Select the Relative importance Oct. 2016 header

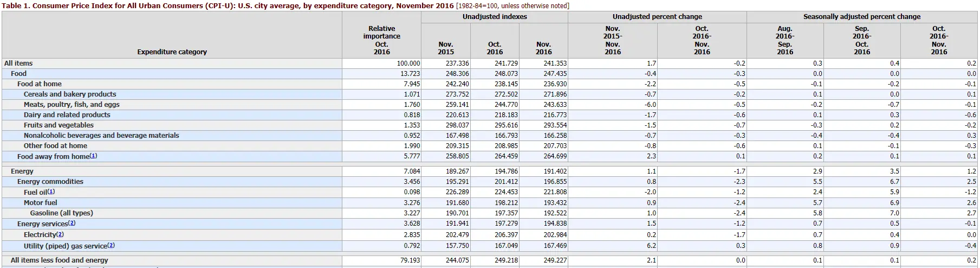tap(381, 40)
